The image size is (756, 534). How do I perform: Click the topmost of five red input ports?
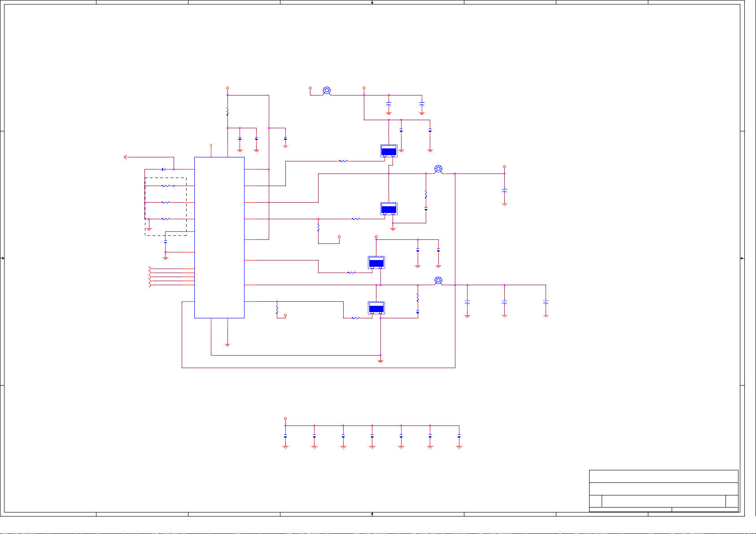pos(150,269)
